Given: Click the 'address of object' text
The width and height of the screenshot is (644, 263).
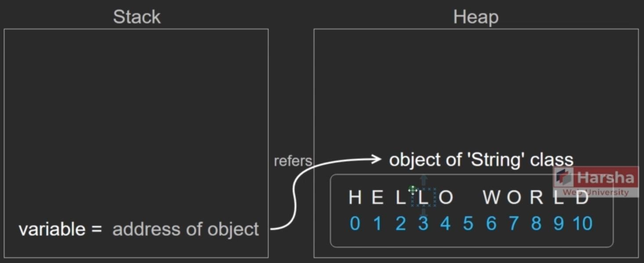Looking at the screenshot, I should tap(186, 229).
